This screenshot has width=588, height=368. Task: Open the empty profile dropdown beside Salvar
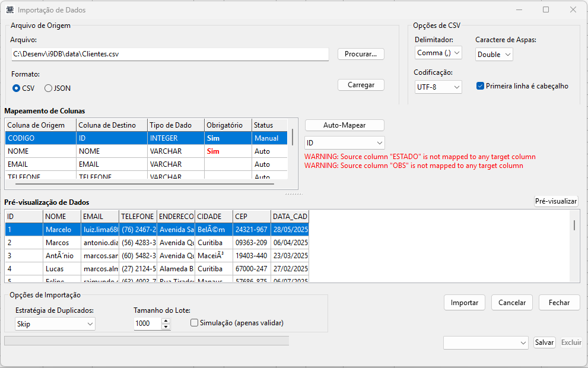click(485, 343)
